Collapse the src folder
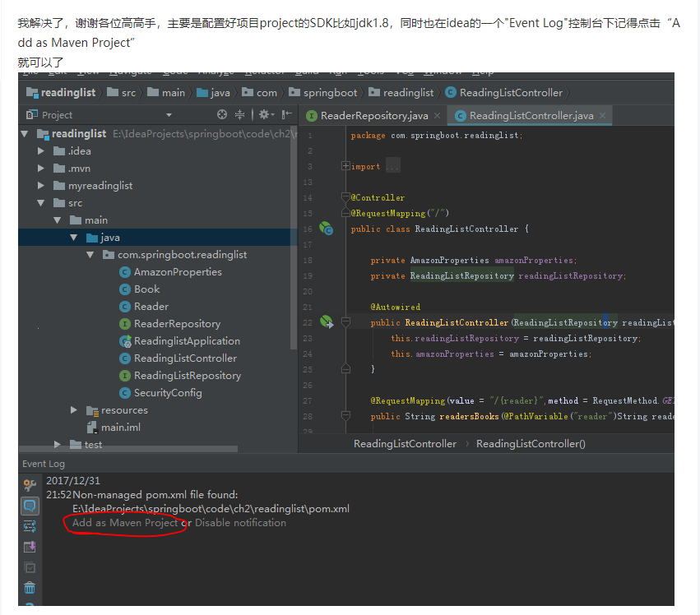The height and width of the screenshot is (615, 700). pos(41,202)
